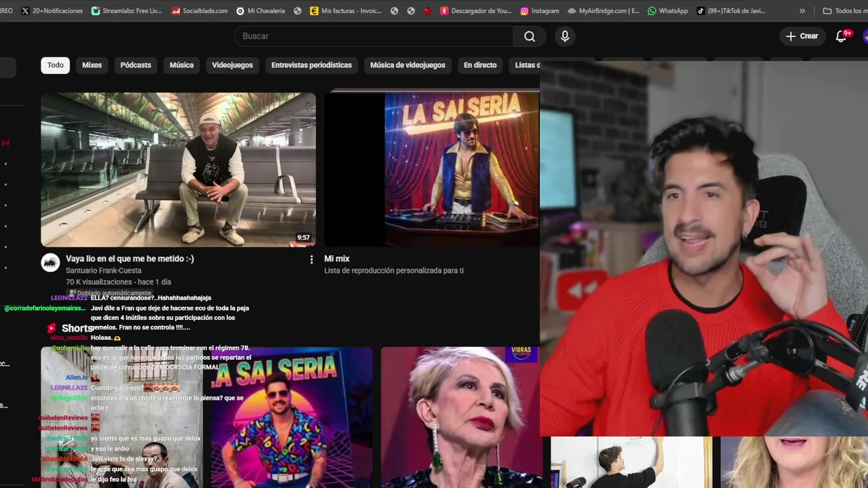Screen dimensions: 868x488
Task: Expand the bookmarks overflow chevron
Action: [x=802, y=11]
